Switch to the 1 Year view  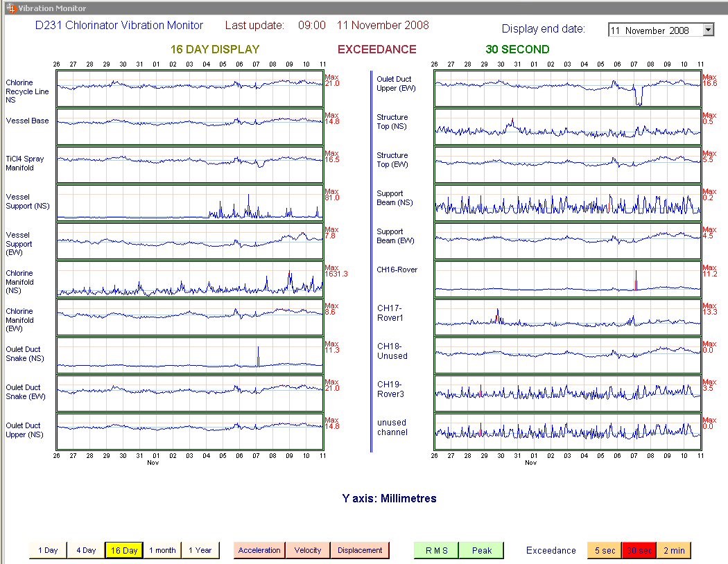coord(200,550)
